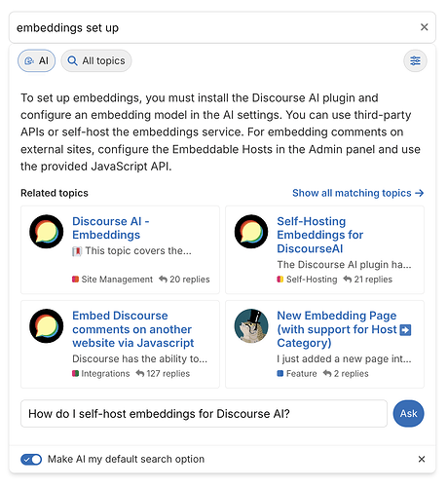Click the Ask button
This screenshot has width=448, height=487.
408,414
